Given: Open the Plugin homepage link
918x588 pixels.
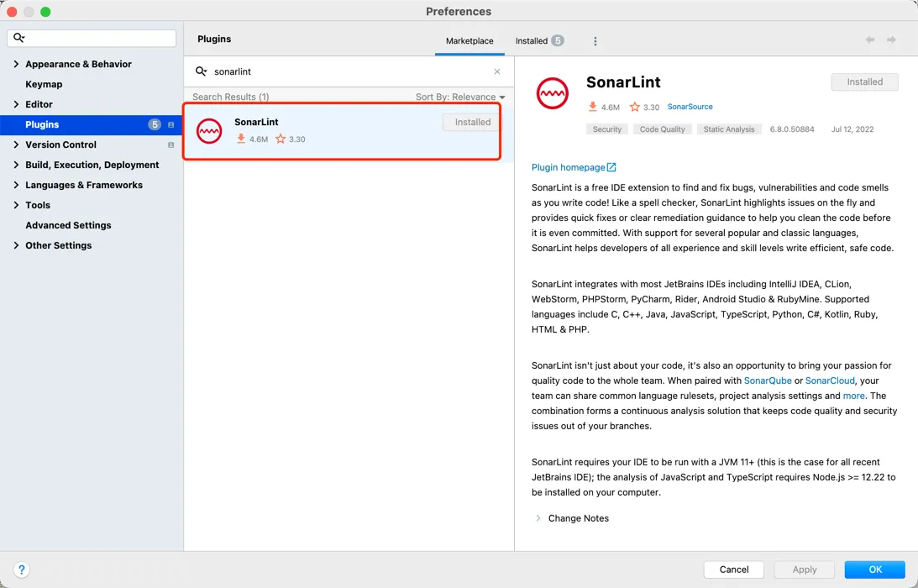Looking at the screenshot, I should click(568, 167).
